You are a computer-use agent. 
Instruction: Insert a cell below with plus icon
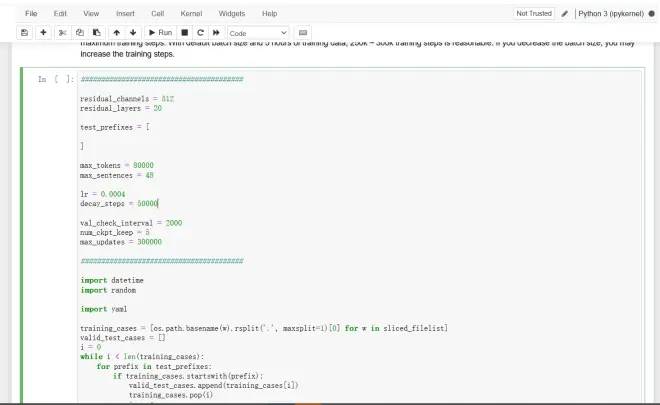(x=43, y=32)
